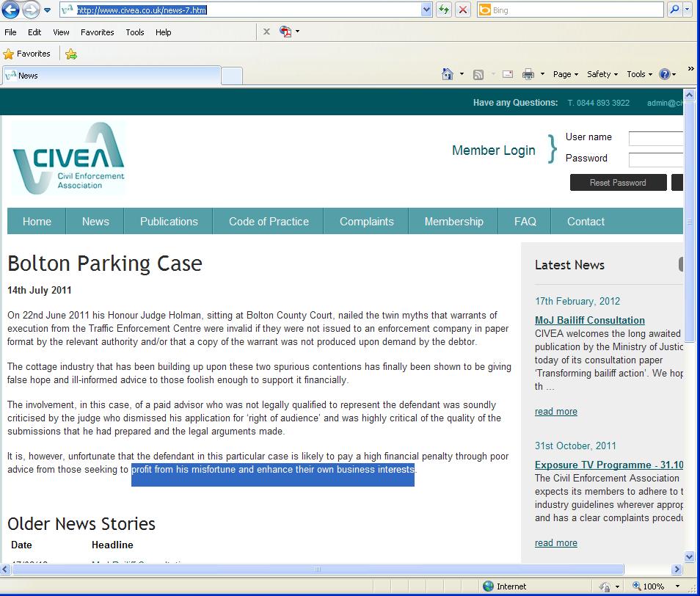This screenshot has width=700, height=596.
Task: Expand the zoom level dropdown arrow
Action: point(677,586)
